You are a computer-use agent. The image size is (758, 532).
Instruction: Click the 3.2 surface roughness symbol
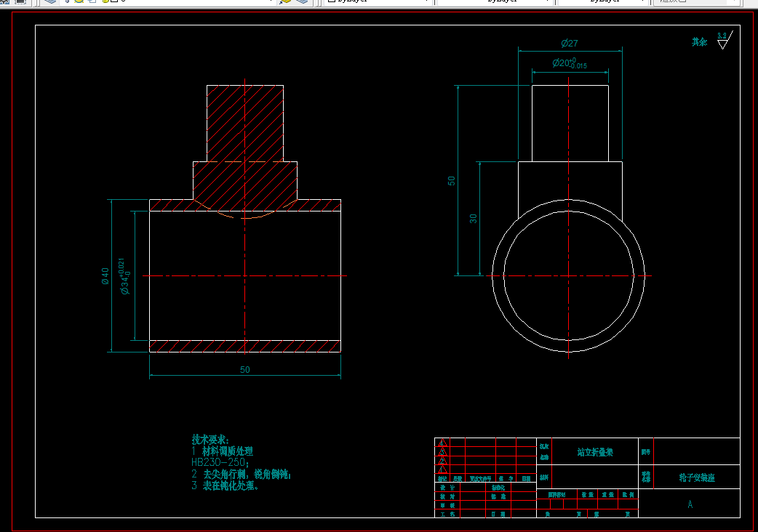point(724,40)
